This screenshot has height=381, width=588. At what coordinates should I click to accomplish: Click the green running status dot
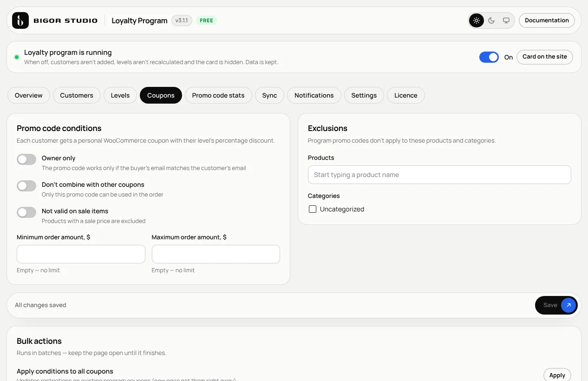pyautogui.click(x=17, y=57)
